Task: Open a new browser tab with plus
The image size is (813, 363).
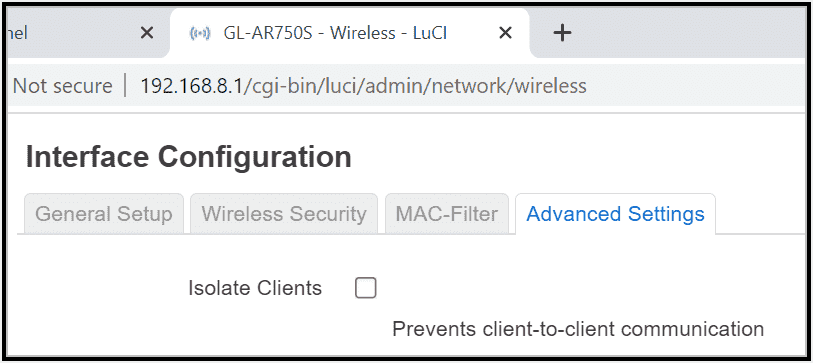Action: (562, 33)
